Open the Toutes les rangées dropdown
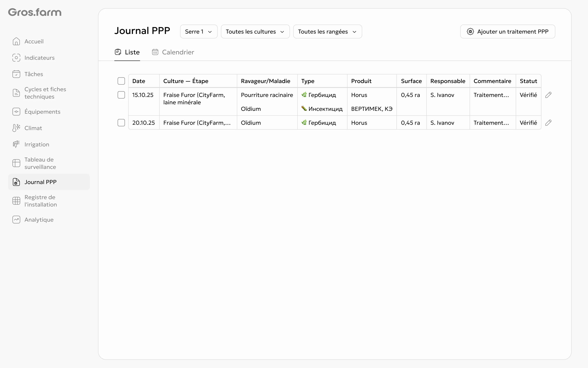The height and width of the screenshot is (368, 588). tap(327, 32)
